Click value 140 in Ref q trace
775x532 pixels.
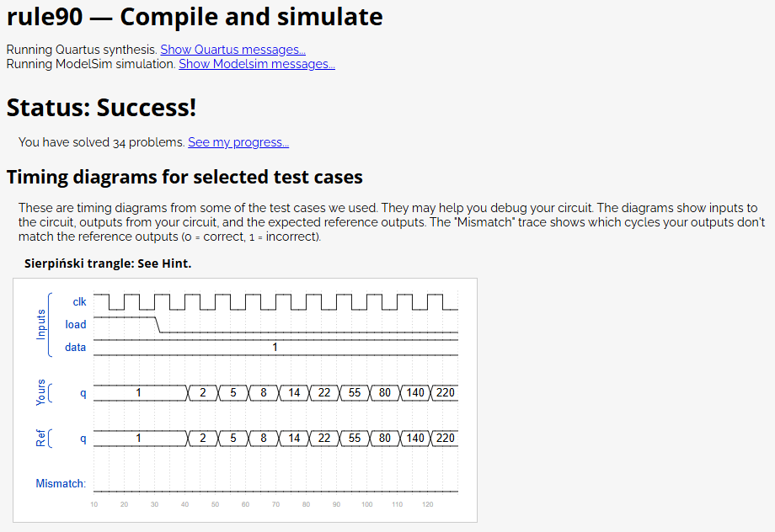pos(415,439)
